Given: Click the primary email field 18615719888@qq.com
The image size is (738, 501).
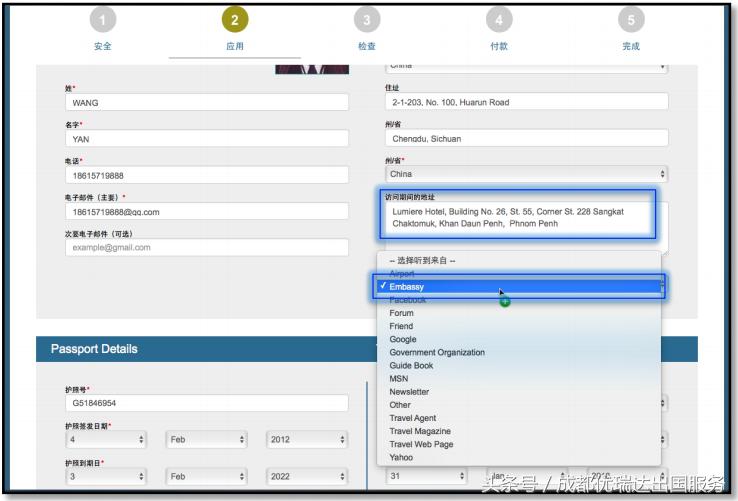Looking at the screenshot, I should pos(207,212).
